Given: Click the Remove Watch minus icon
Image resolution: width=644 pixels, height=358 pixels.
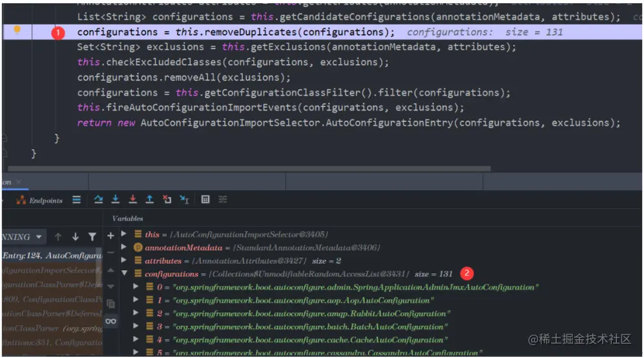Looking at the screenshot, I should pos(110,253).
